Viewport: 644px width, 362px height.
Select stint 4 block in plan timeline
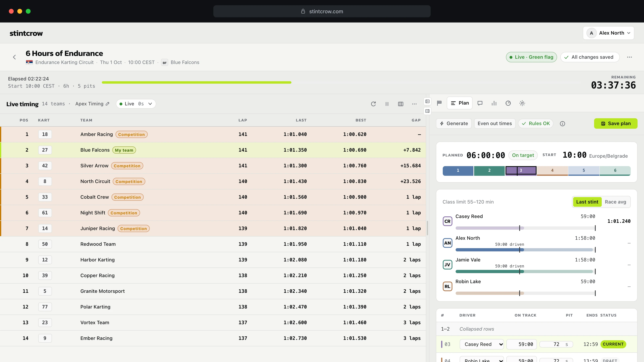point(552,171)
